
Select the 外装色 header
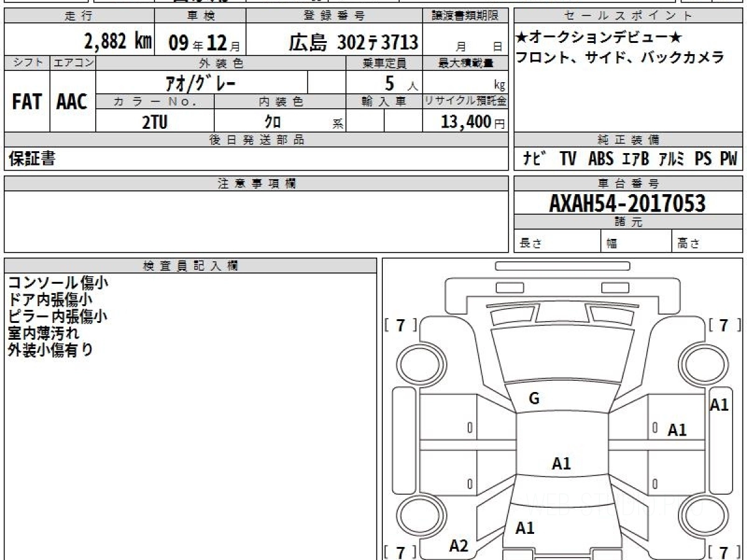click(221, 63)
